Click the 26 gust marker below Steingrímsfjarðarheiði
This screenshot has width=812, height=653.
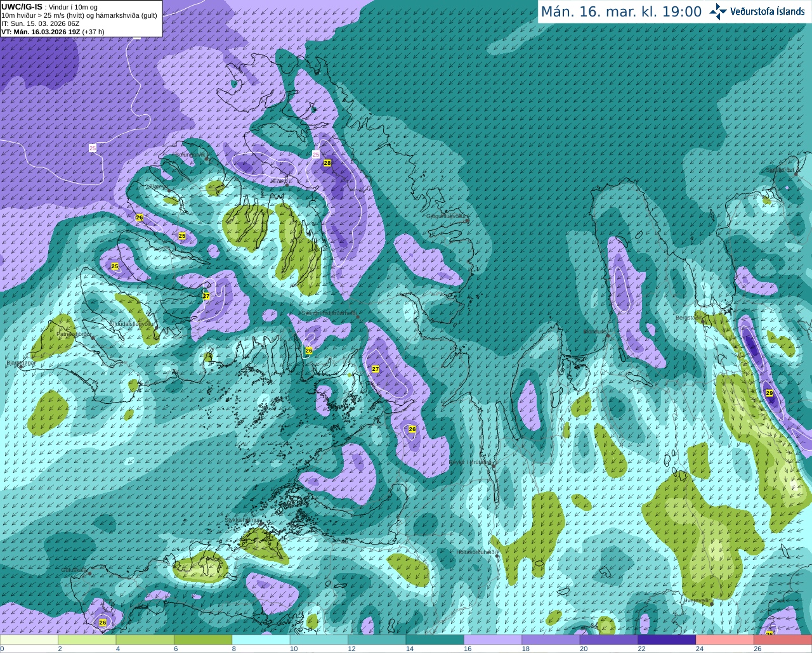point(309,351)
